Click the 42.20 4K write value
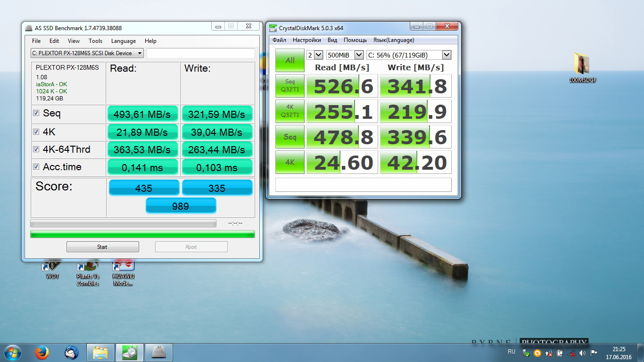This screenshot has height=362, width=644. point(415,162)
